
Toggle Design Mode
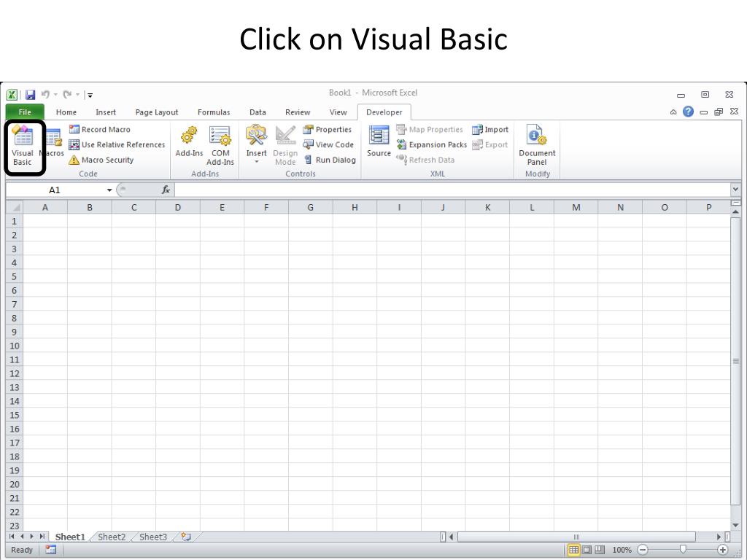[285, 146]
